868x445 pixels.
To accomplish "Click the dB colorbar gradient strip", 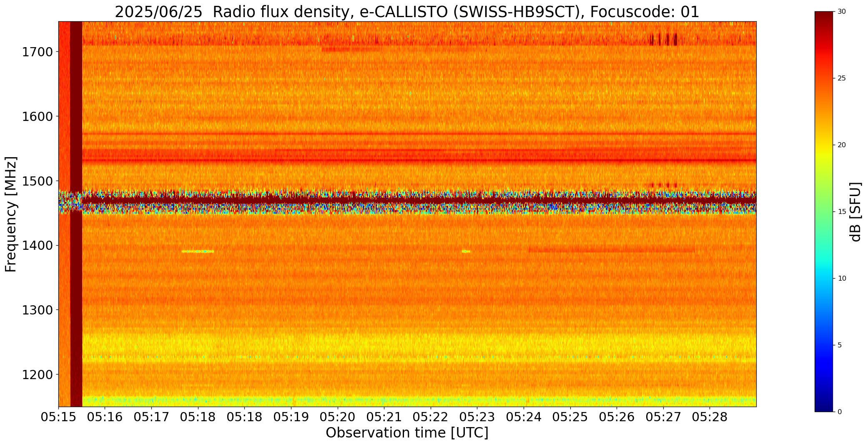I will click(x=825, y=211).
